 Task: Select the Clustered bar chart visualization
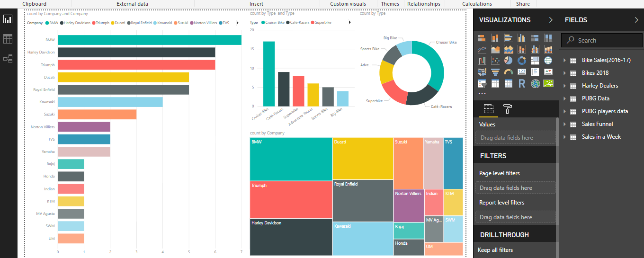coord(509,38)
